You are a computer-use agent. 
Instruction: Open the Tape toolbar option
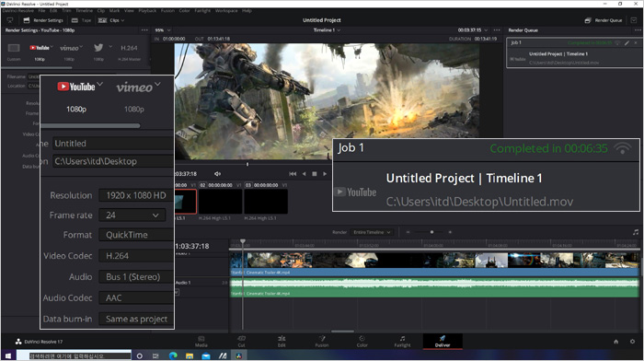[x=81, y=20]
